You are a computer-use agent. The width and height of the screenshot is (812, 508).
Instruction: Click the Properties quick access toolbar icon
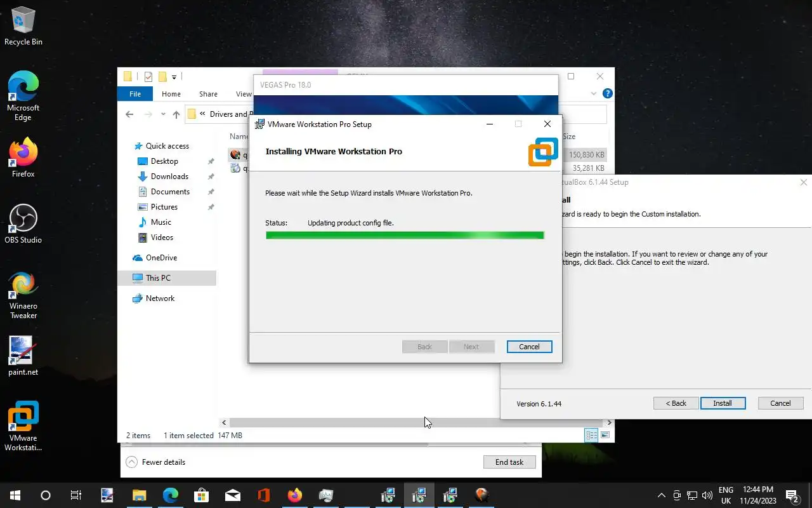[x=148, y=77]
